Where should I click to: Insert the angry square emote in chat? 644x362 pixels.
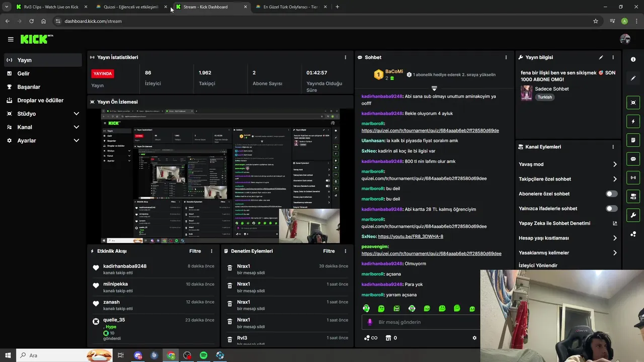[x=396, y=308]
